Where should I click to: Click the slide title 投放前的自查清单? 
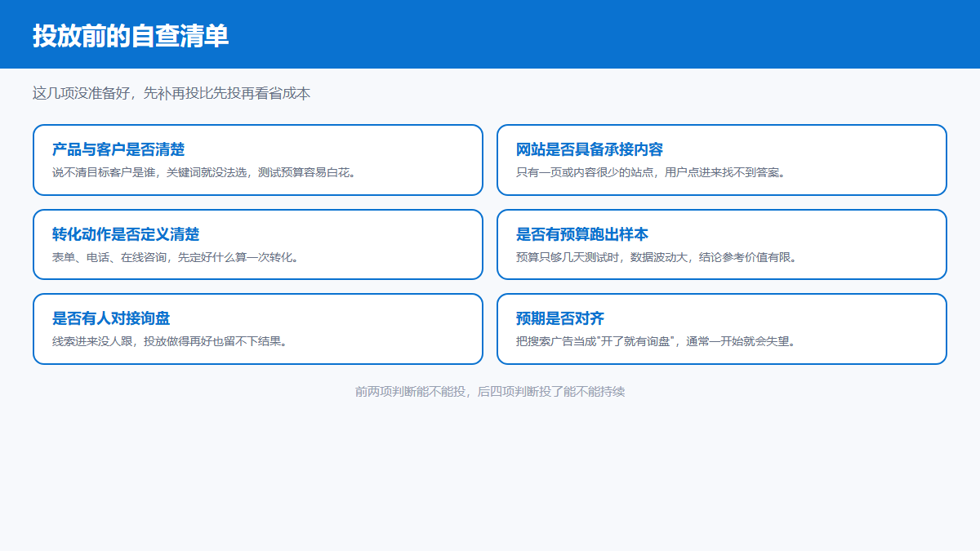click(x=131, y=36)
